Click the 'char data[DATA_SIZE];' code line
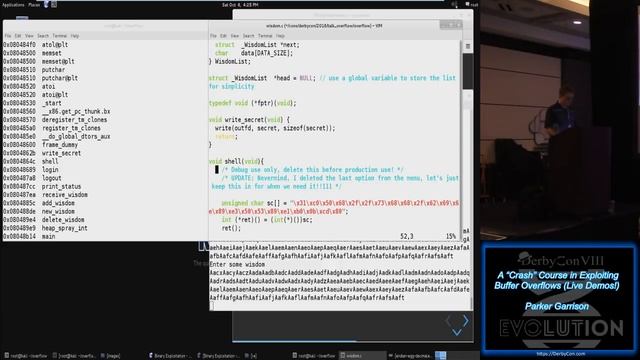640x360 pixels. pyautogui.click(x=254, y=53)
